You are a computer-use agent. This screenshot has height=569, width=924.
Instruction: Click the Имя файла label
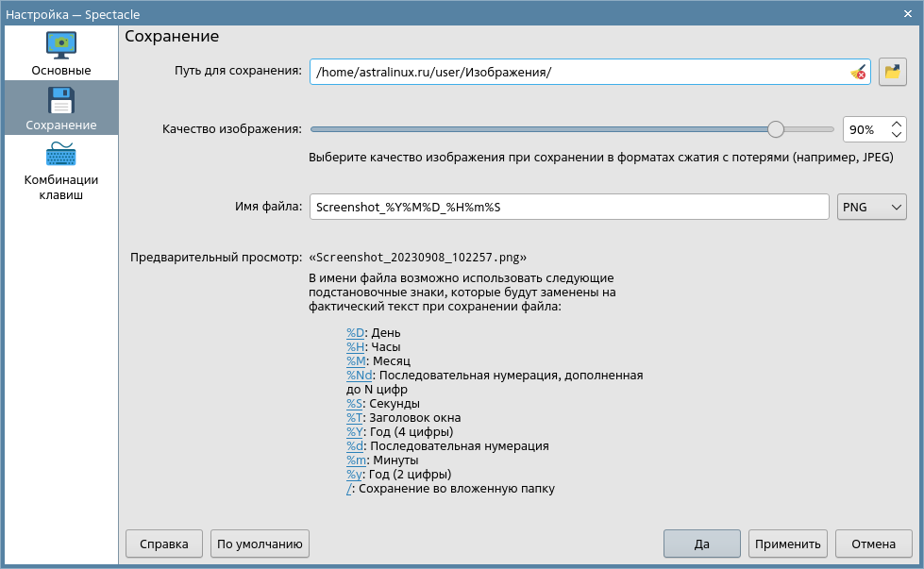point(268,207)
